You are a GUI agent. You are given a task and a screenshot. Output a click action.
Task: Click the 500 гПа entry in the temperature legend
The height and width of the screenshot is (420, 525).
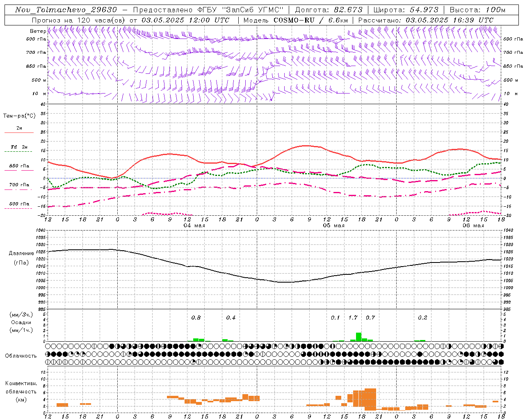click(19, 204)
